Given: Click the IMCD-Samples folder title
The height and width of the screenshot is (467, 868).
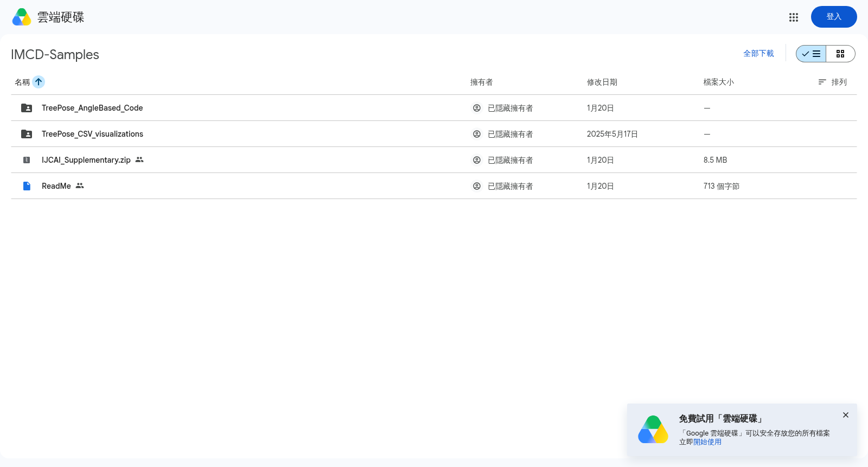Looking at the screenshot, I should coord(55,54).
